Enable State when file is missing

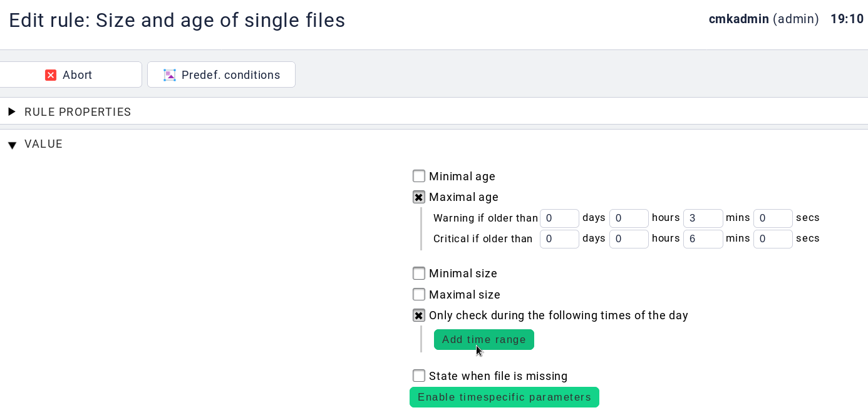tap(419, 376)
